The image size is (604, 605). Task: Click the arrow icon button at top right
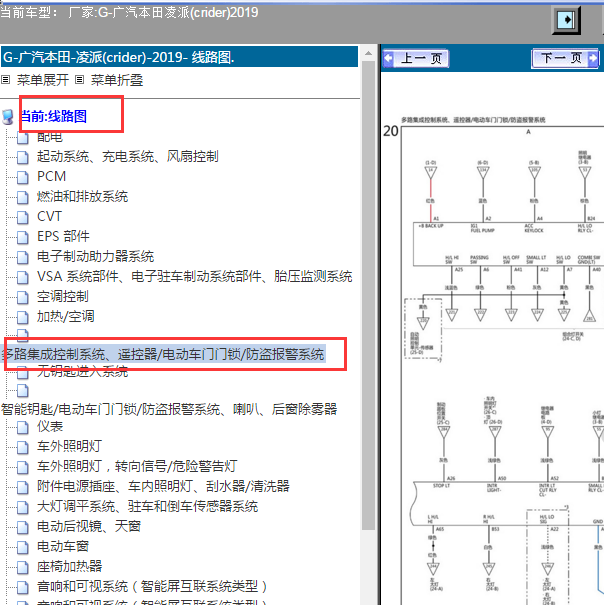pyautogui.click(x=566, y=20)
